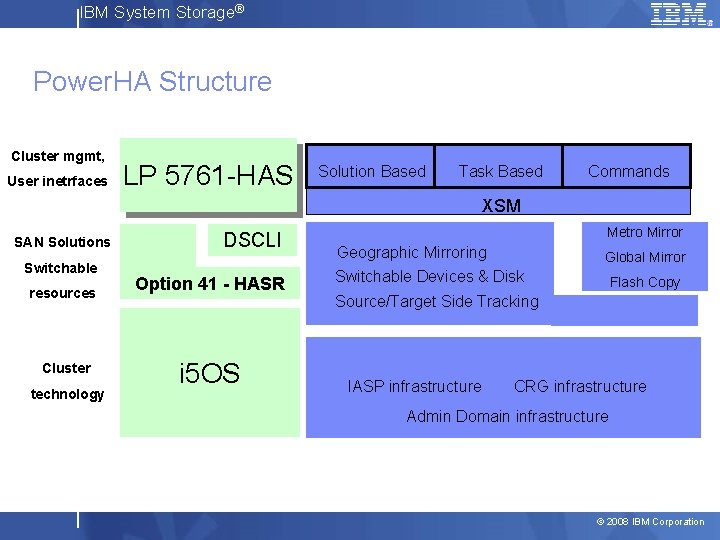This screenshot has width=720, height=540.
Task: Click the Cluster mgmt, label
Action: (x=58, y=156)
